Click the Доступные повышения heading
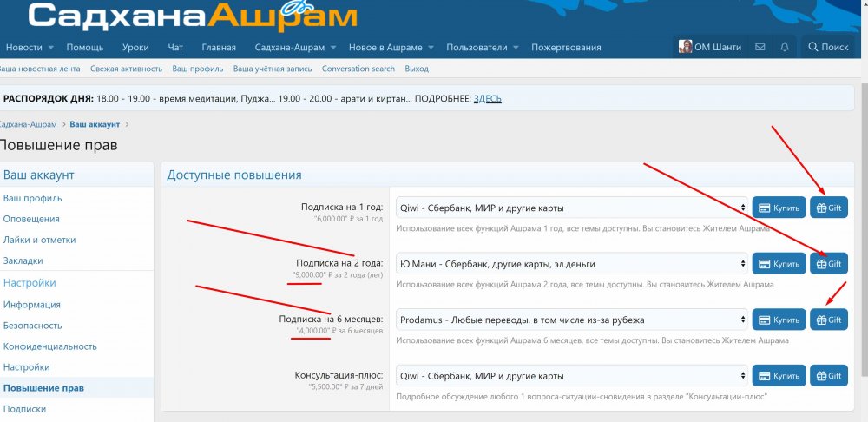The height and width of the screenshot is (422, 868). (x=234, y=175)
